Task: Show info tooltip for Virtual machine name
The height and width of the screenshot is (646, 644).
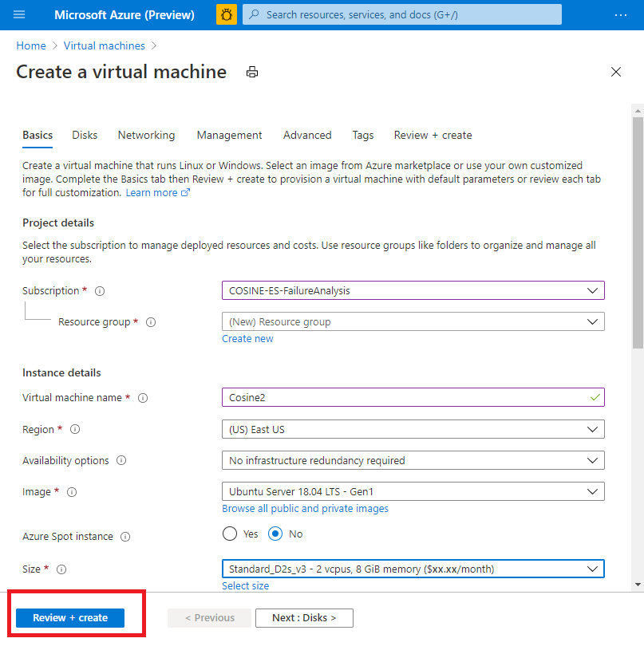Action: [x=143, y=398]
